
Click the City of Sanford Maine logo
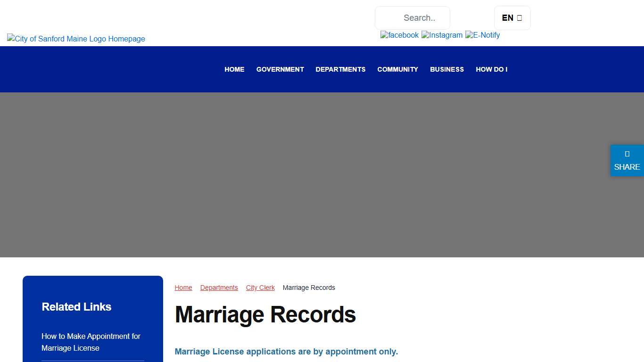tap(76, 39)
